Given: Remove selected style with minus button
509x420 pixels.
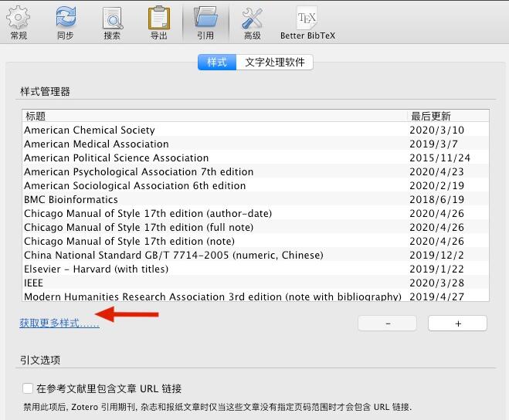Looking at the screenshot, I should [388, 323].
